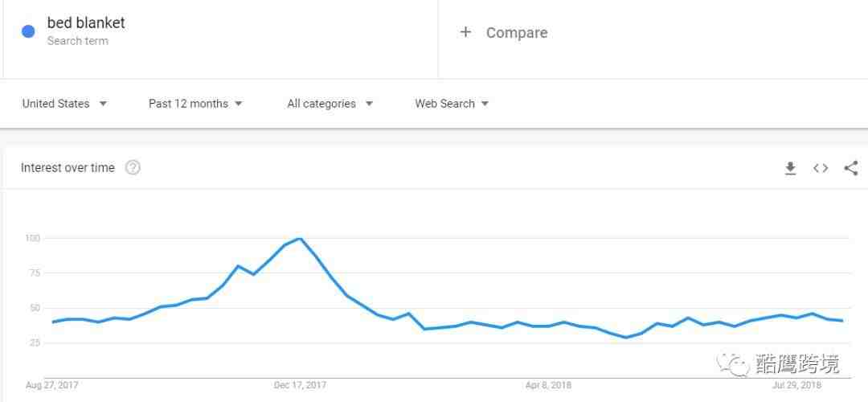The height and width of the screenshot is (402, 868).
Task: Click the Interest over time heading
Action: (x=68, y=168)
